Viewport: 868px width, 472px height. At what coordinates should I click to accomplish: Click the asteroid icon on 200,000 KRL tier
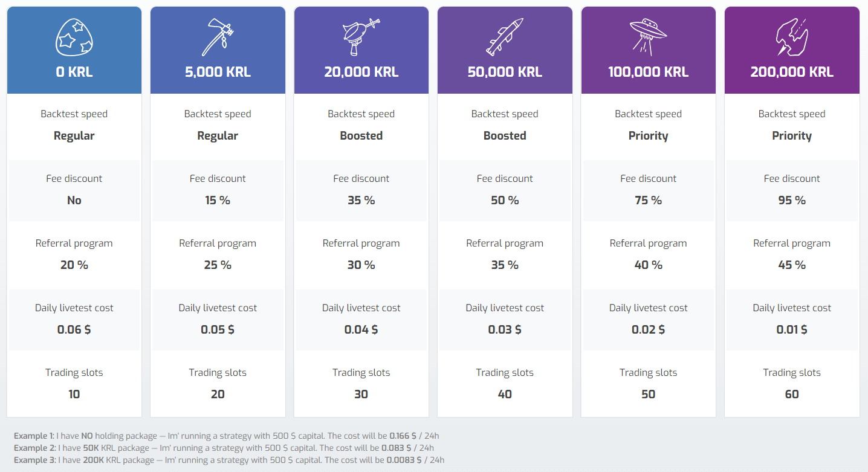(x=792, y=37)
